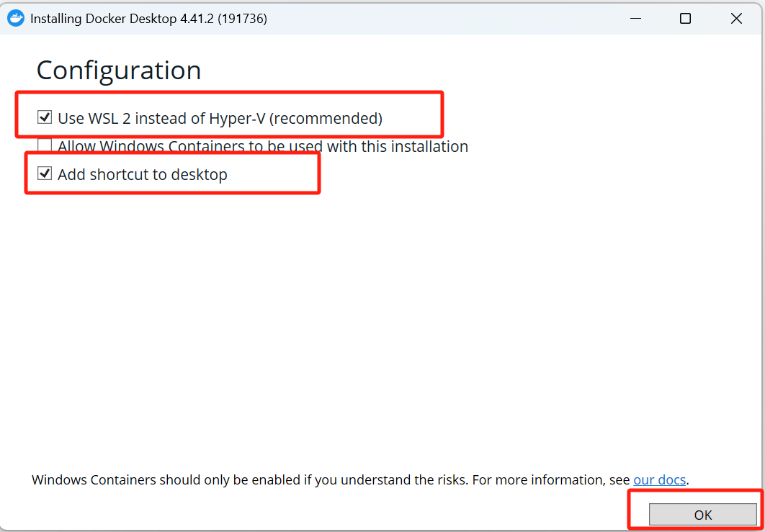This screenshot has height=532, width=765.
Task: Maximize the Docker installer window
Action: (686, 19)
